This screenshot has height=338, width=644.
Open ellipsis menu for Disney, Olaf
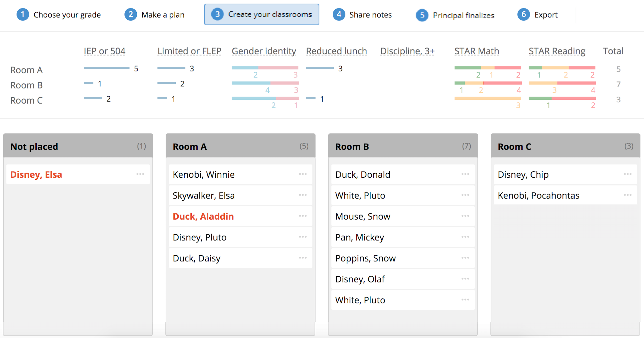465,279
